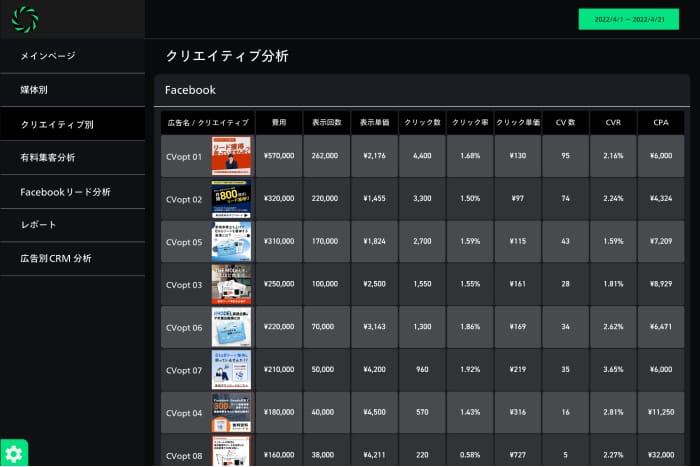Click the CVopt 01 creative thumbnail
The height and width of the screenshot is (467, 700).
pos(231,157)
